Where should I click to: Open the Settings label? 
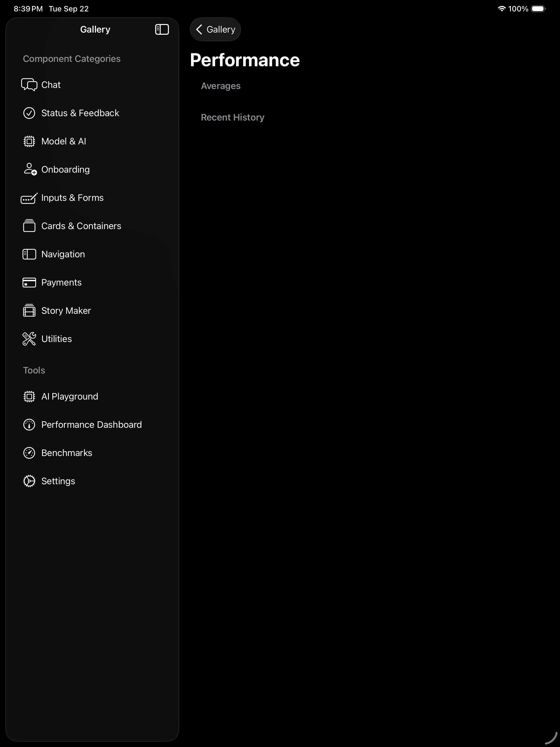coord(58,481)
